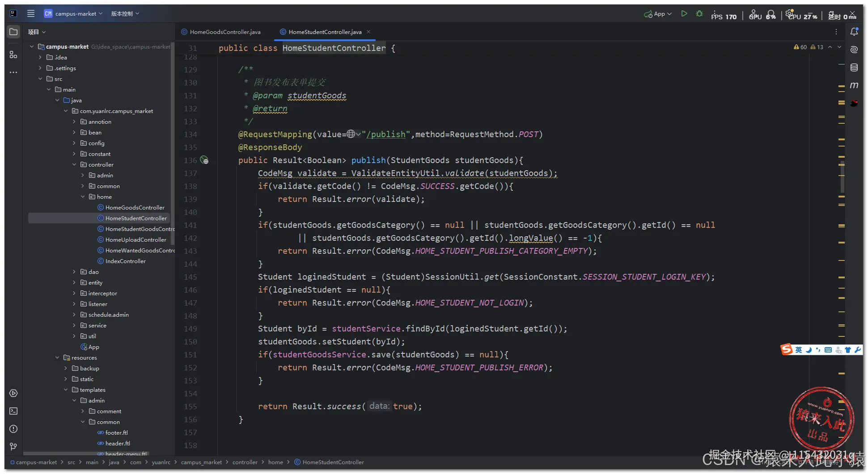This screenshot has height=474, width=868.
Task: Click the URL globe icon before /publish
Action: [351, 134]
